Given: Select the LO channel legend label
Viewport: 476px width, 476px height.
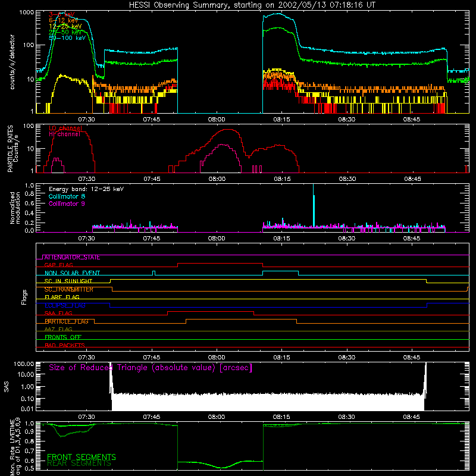Looking at the screenshot, I should (x=65, y=128).
